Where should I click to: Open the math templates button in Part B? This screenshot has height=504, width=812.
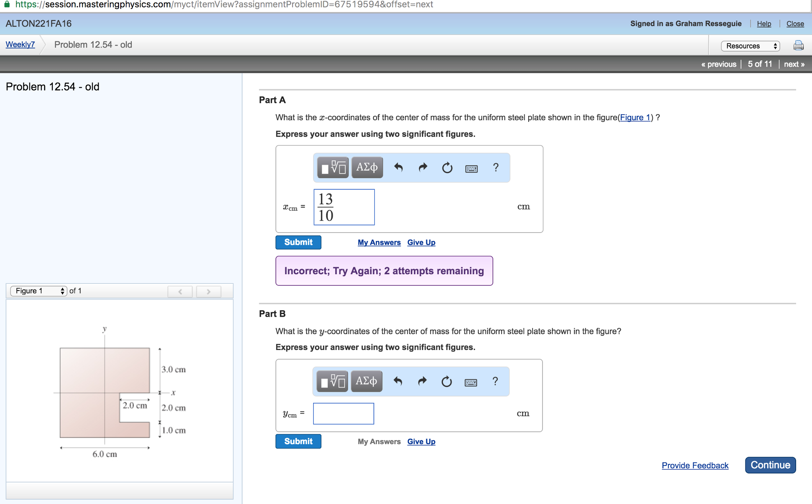(332, 381)
